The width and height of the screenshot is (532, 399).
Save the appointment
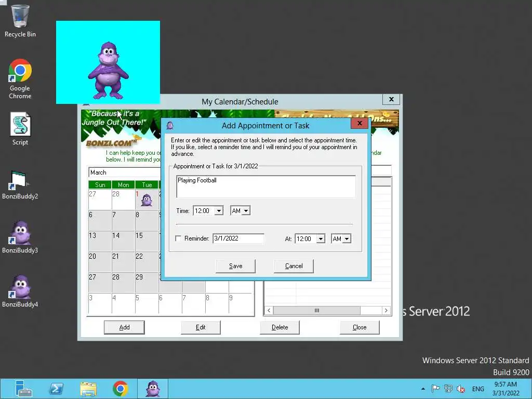click(235, 266)
